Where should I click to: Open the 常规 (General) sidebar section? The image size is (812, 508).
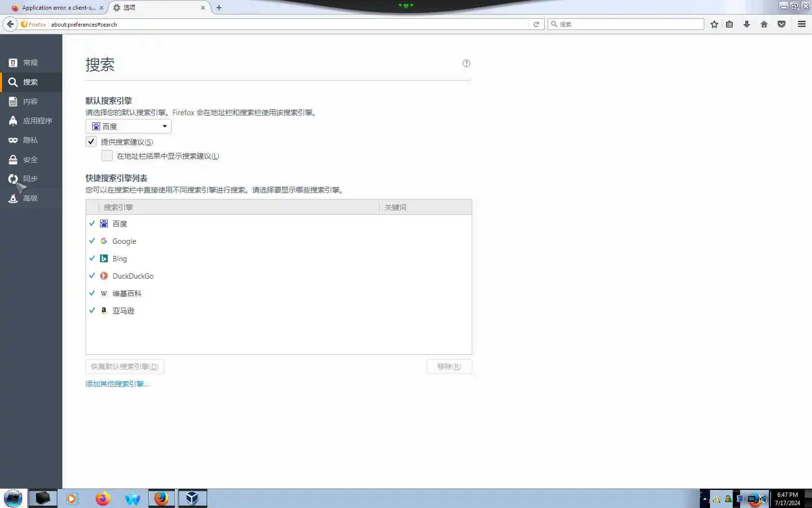[31, 63]
